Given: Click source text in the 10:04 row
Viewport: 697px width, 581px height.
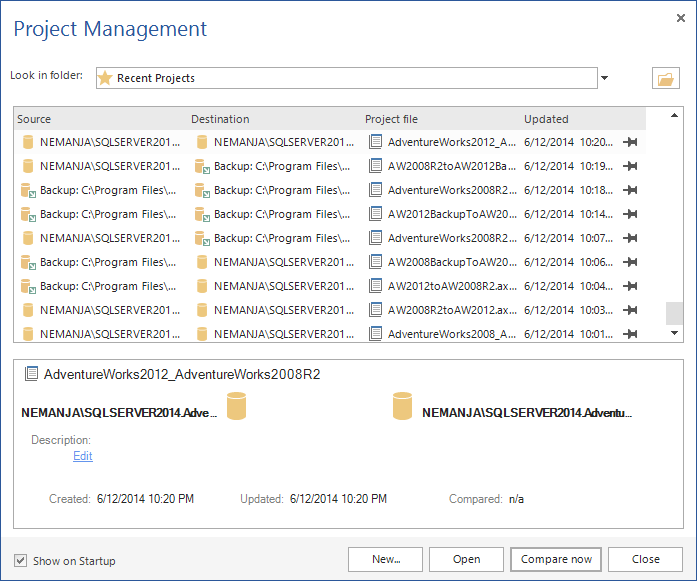Looking at the screenshot, I should 108,286.
